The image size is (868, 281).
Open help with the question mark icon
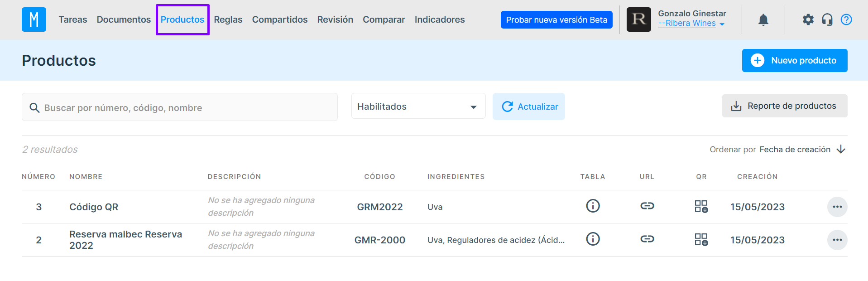846,19
